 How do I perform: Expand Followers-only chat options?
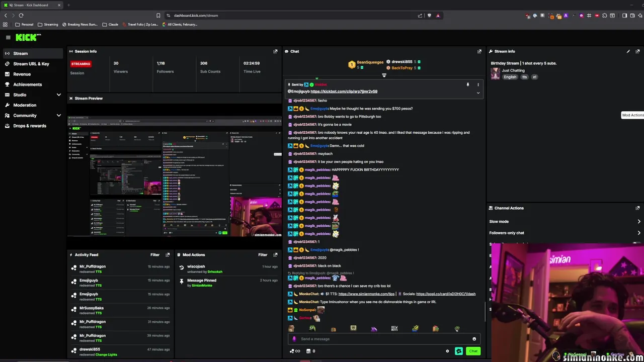point(639,233)
